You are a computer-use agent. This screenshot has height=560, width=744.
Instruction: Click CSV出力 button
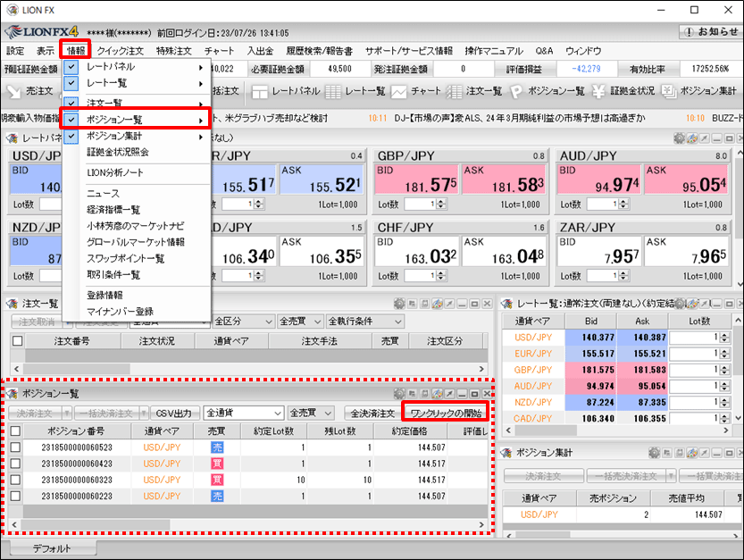[174, 413]
